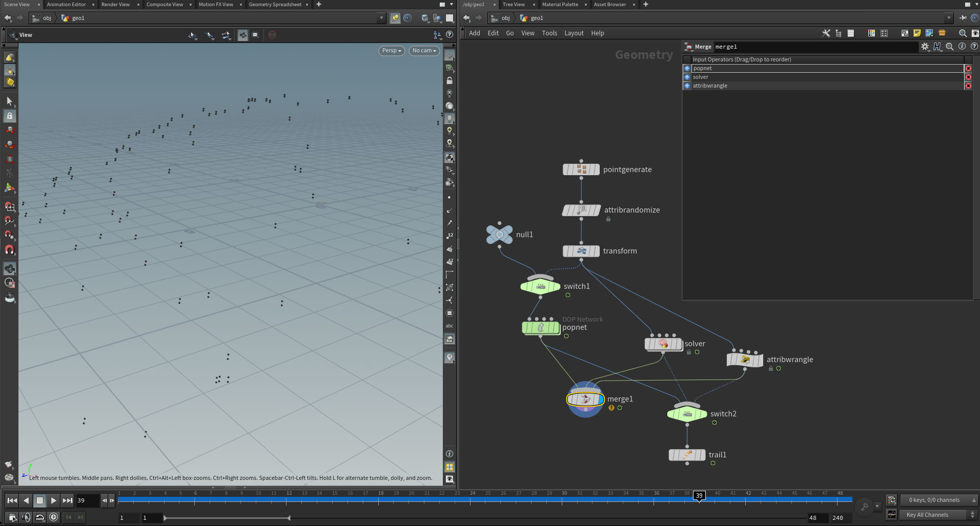Remove attribwrangle input from merge list
Viewport: 980px width, 526px height.
pos(968,86)
